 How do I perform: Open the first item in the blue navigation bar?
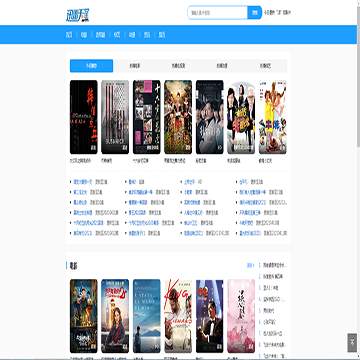(x=69, y=35)
